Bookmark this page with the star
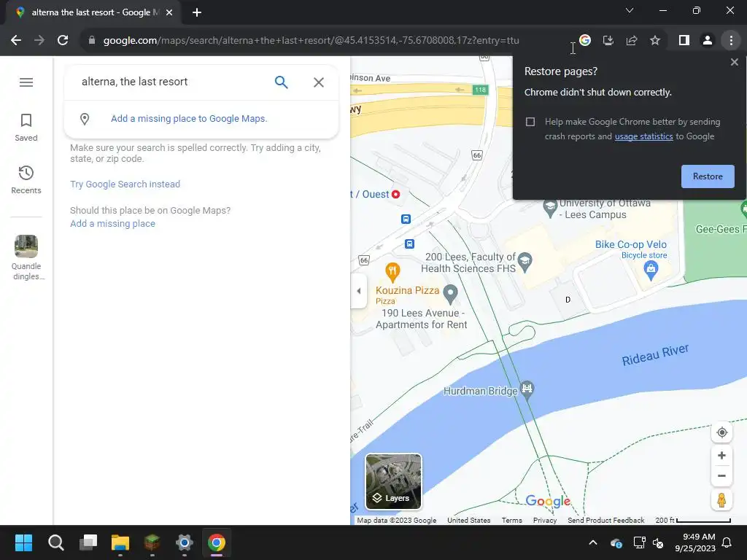 [655, 41]
